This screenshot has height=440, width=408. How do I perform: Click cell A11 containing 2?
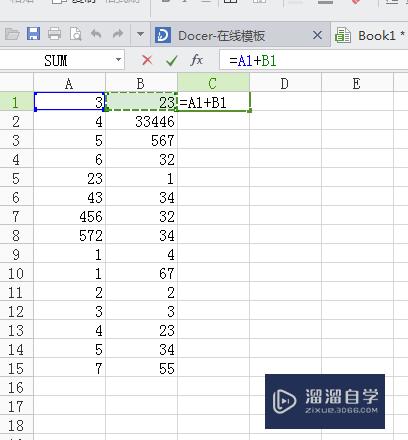click(69, 291)
